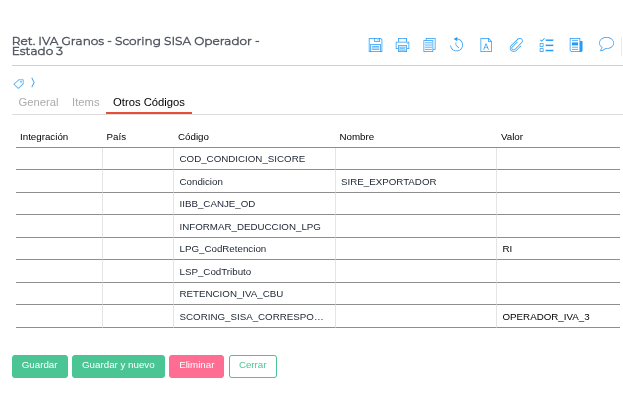
Task: Click the Valor cell for LPG_CodRetencion
Action: pos(557,249)
